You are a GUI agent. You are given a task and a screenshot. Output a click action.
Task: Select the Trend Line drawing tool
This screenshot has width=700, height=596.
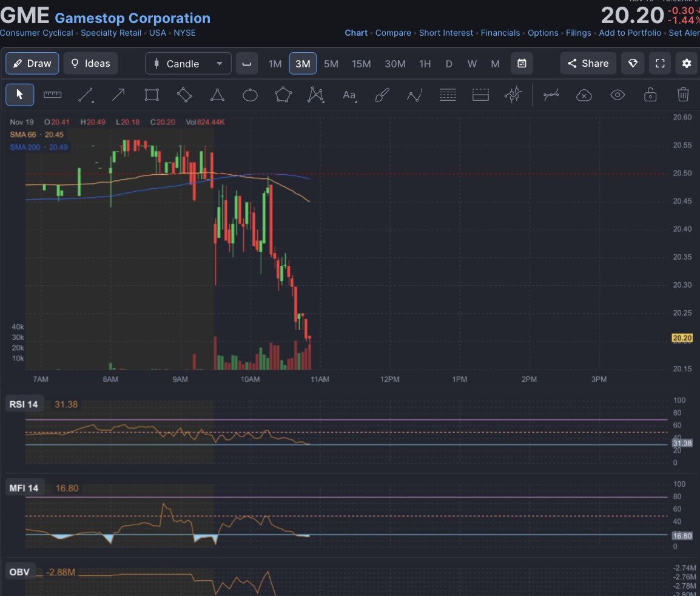click(x=86, y=95)
